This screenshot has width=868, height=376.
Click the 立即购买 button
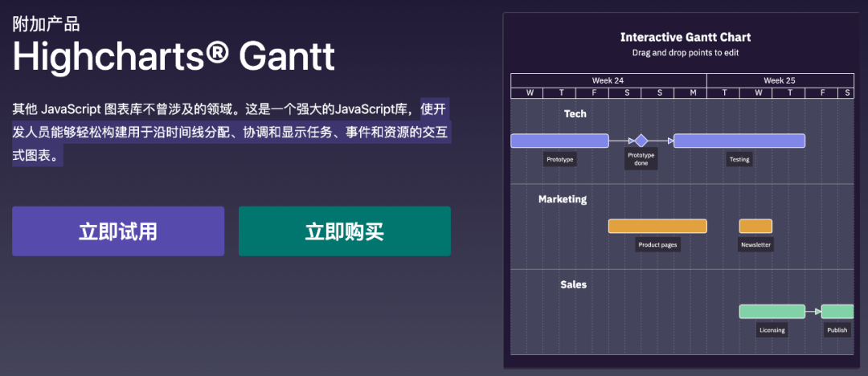pyautogui.click(x=344, y=231)
